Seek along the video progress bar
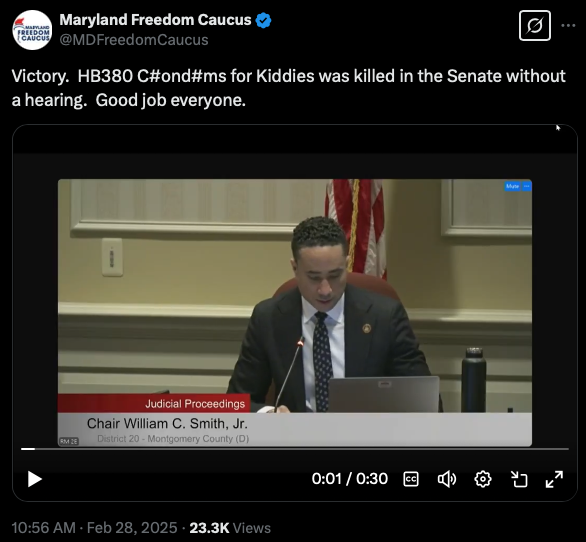 [295, 449]
